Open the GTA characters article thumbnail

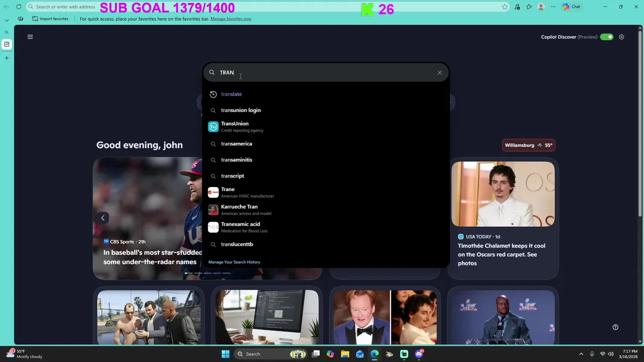tap(149, 317)
